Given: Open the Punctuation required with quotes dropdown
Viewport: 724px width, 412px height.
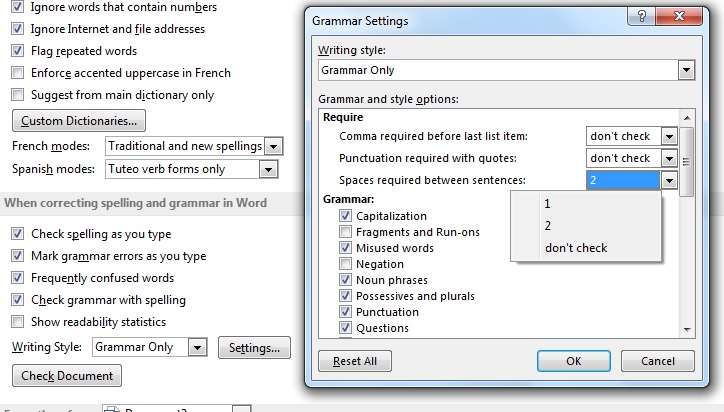Looking at the screenshot, I should tap(669, 158).
